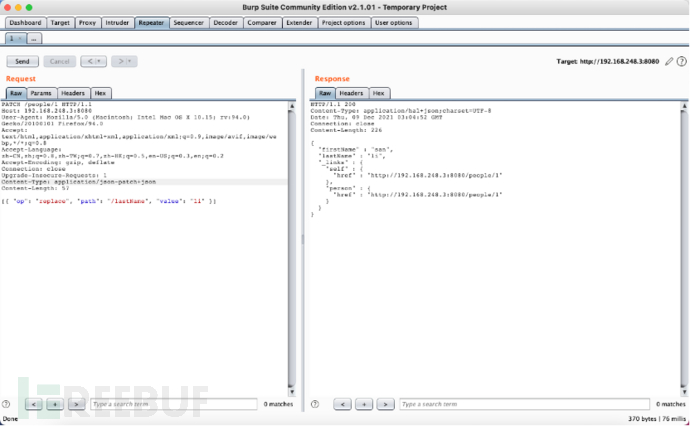Click the PATCH /people/1 request line
This screenshot has width=690, height=426.
coord(47,104)
